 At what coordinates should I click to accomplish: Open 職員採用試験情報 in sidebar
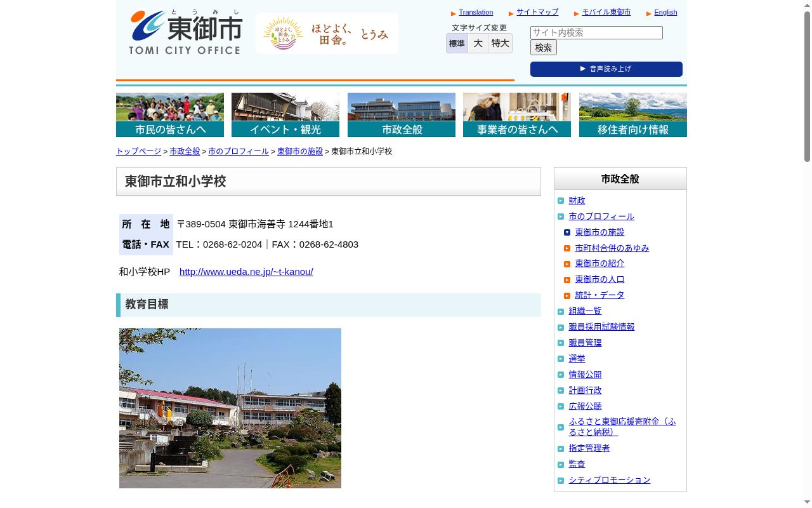[601, 327]
